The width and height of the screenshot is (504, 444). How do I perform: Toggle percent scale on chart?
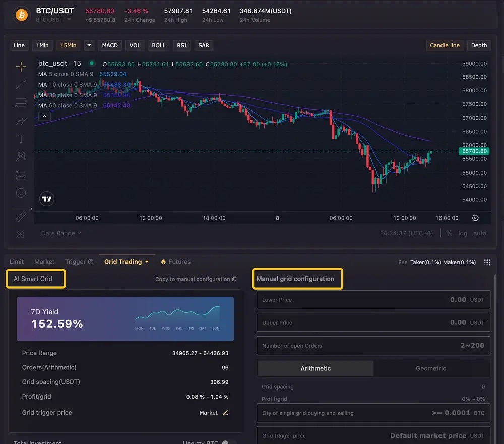click(x=449, y=233)
